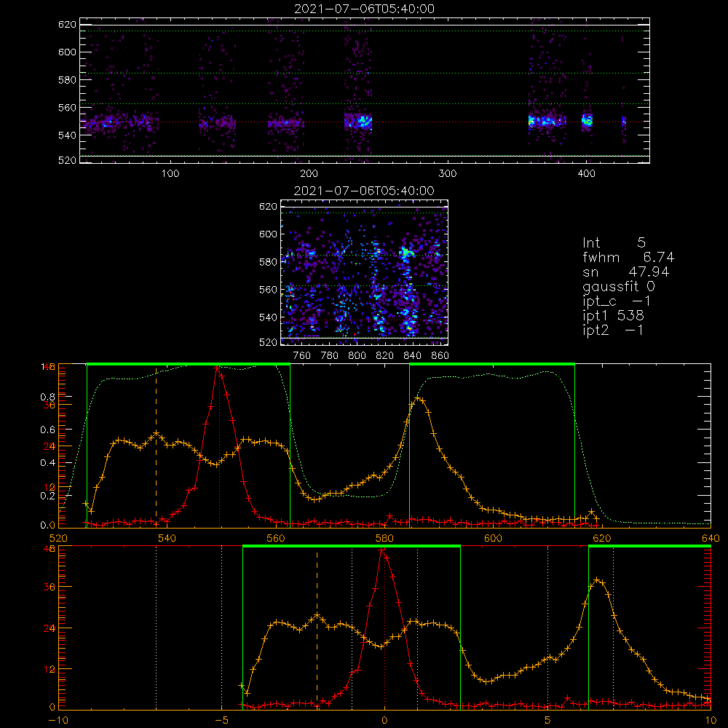Click the green bar over 584–615 in the middle profile plot

(x=492, y=364)
